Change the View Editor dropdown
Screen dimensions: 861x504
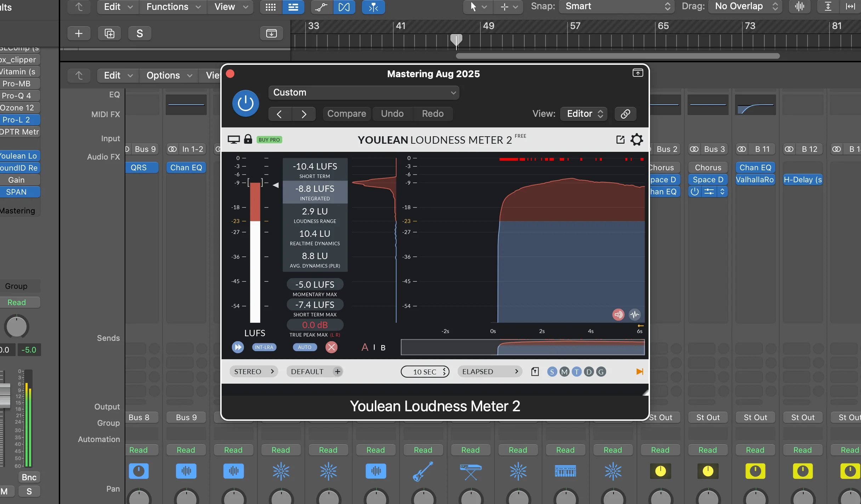[x=583, y=114]
